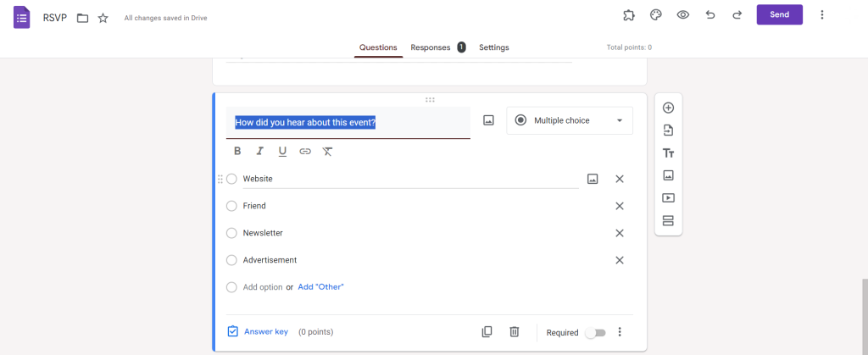868x355 pixels.
Task: Edit the question title field
Action: 348,122
